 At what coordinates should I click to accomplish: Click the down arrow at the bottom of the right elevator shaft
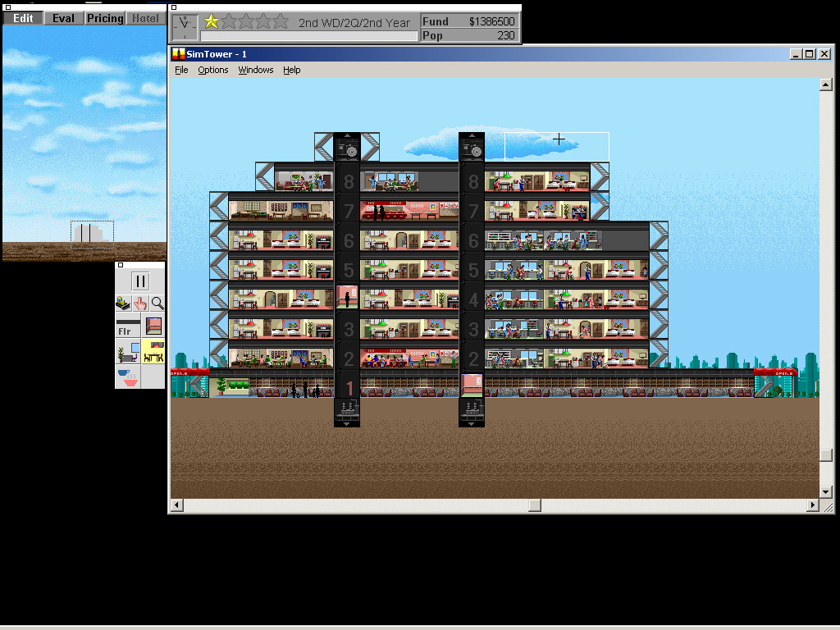click(x=472, y=424)
